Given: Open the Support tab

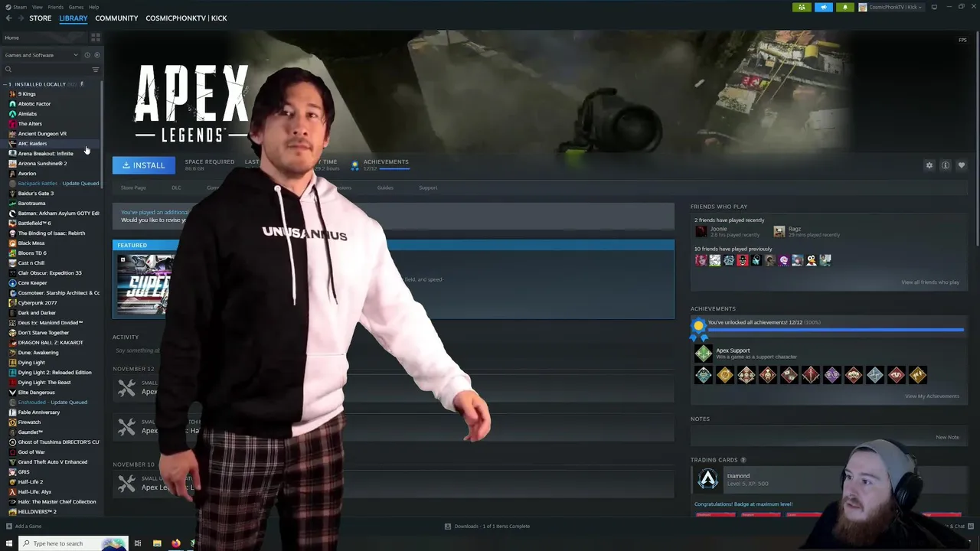Looking at the screenshot, I should [428, 187].
